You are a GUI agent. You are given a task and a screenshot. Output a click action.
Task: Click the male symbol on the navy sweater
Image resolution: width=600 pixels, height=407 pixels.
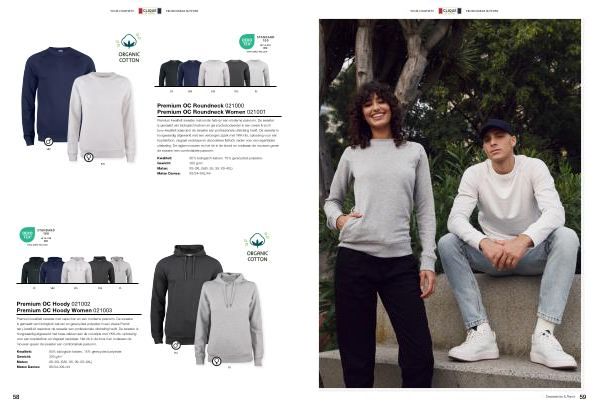tap(48, 142)
